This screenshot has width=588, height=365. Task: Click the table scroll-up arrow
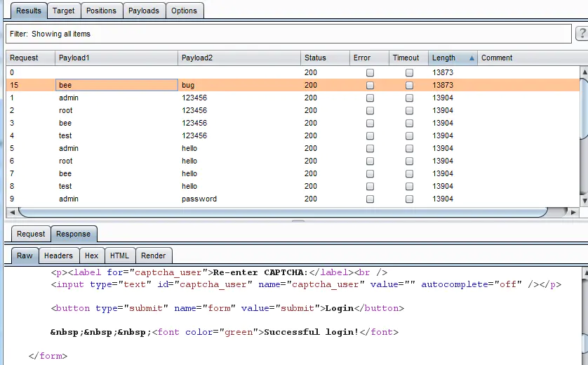584,72
